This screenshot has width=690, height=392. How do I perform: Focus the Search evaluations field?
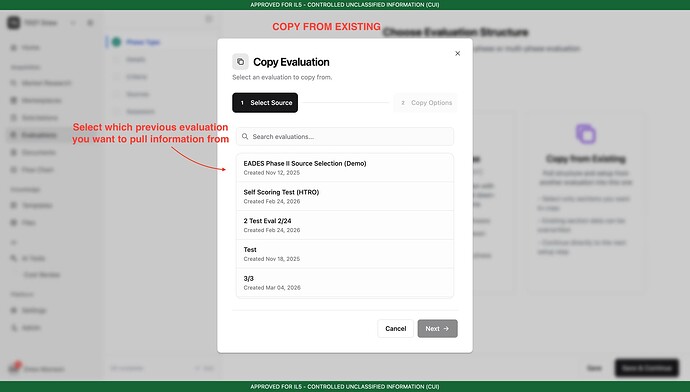click(x=345, y=136)
